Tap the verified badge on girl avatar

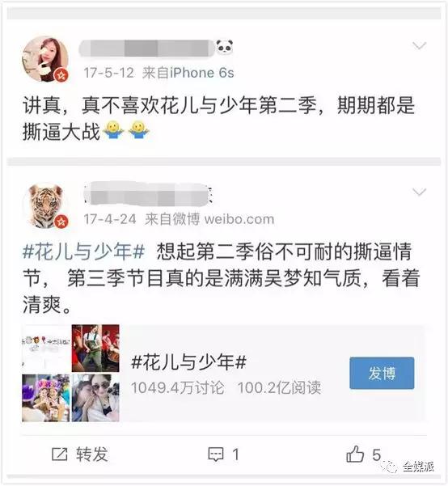61,75
